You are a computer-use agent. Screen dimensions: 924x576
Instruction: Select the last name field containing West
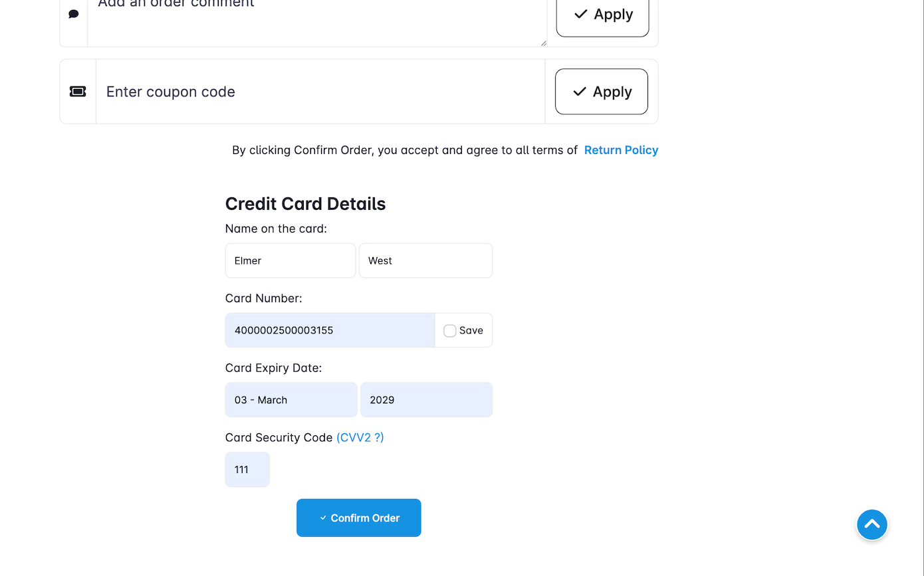point(425,260)
